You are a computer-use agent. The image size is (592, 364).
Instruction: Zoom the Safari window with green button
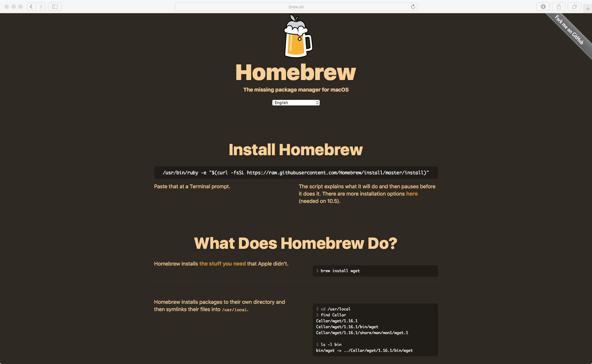point(21,7)
